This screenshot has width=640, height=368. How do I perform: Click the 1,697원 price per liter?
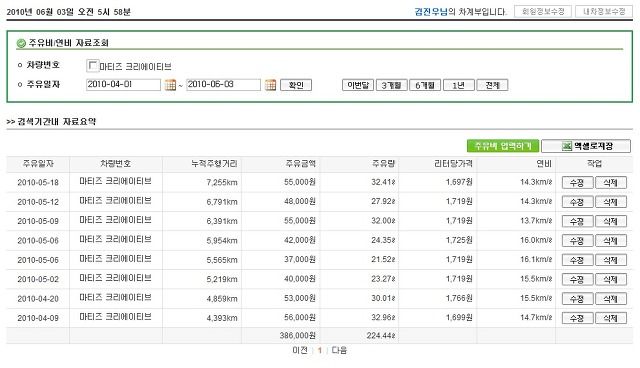(459, 182)
